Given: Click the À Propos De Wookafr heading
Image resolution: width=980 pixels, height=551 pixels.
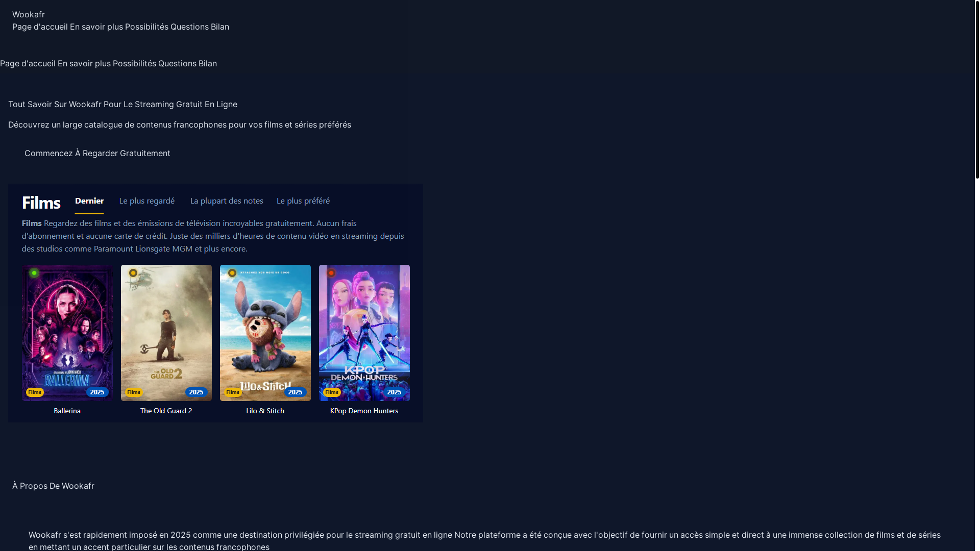Looking at the screenshot, I should click(x=53, y=486).
